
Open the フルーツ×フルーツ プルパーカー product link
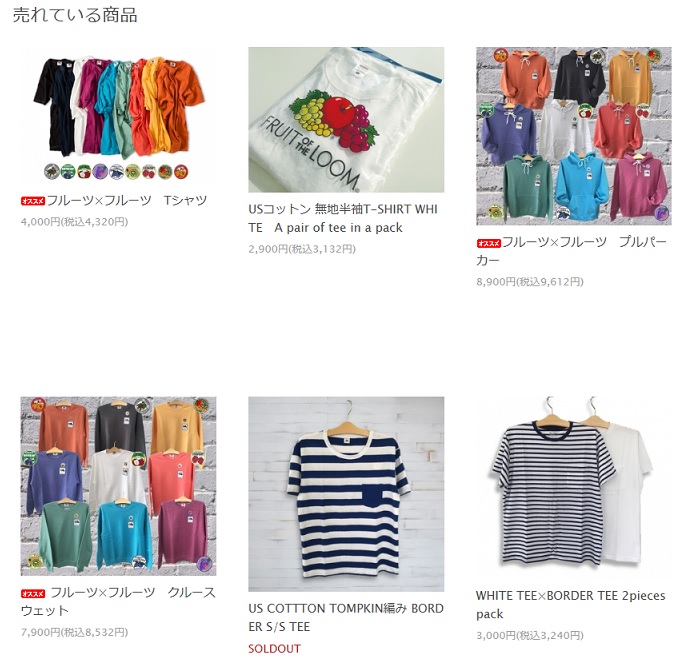(572, 251)
